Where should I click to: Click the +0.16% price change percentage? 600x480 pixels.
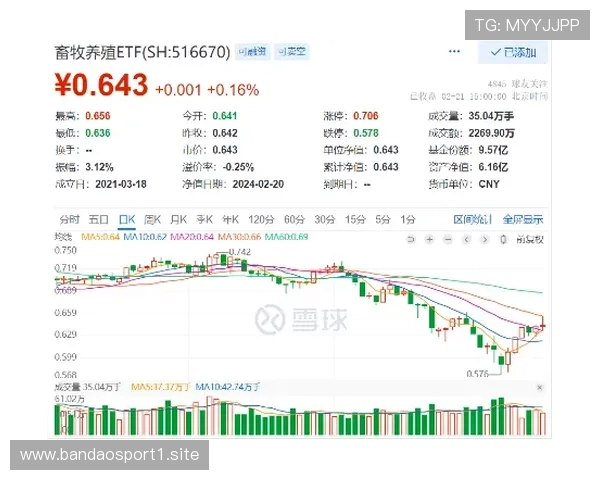tap(233, 90)
